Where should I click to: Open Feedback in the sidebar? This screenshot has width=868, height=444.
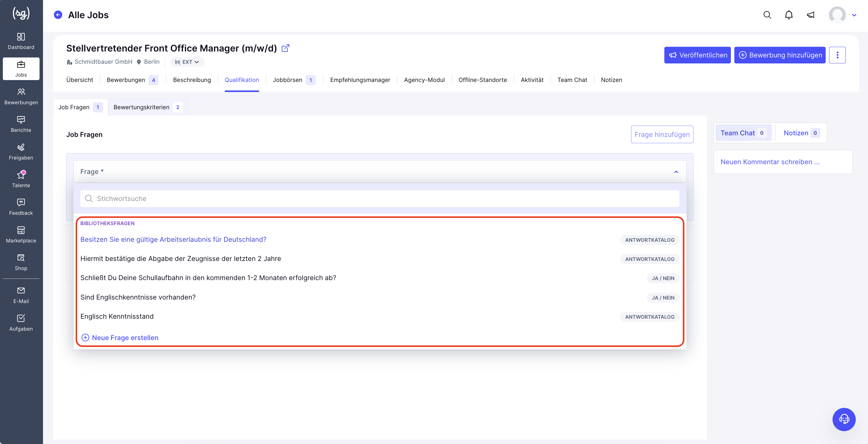(21, 207)
